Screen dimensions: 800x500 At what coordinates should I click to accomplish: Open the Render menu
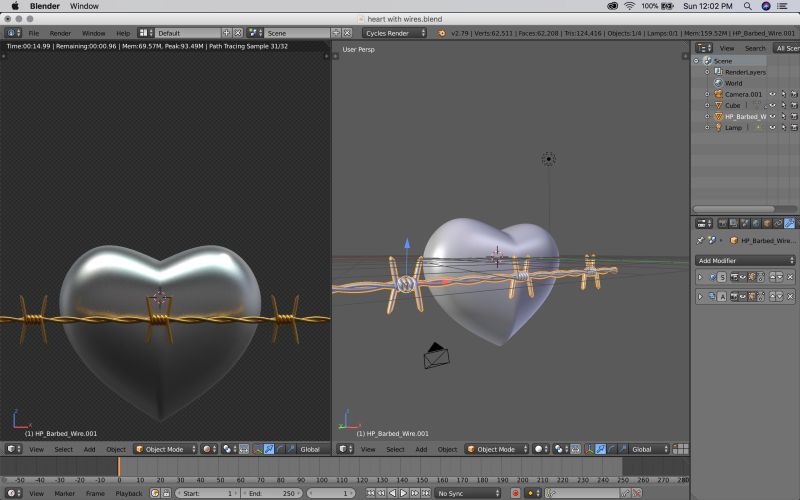click(60, 33)
